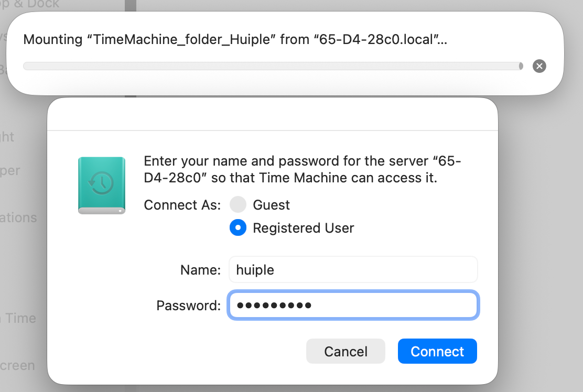This screenshot has height=392, width=583.
Task: Click the "Password:" label text
Action: [188, 306]
